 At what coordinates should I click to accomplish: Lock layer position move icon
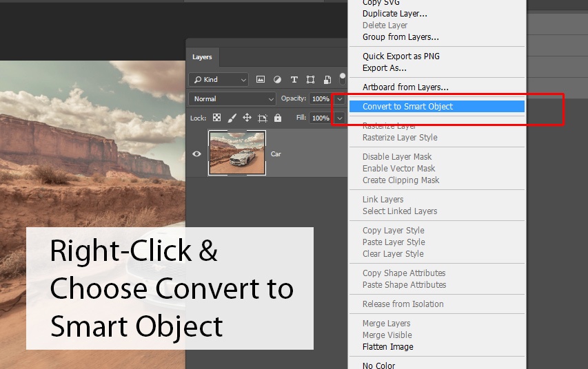(247, 118)
